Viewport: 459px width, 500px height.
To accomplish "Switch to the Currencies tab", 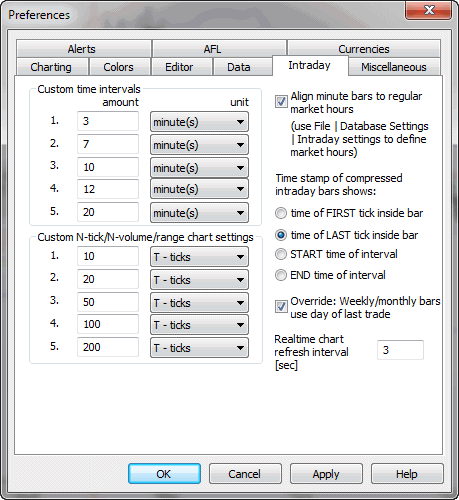I will [x=364, y=49].
